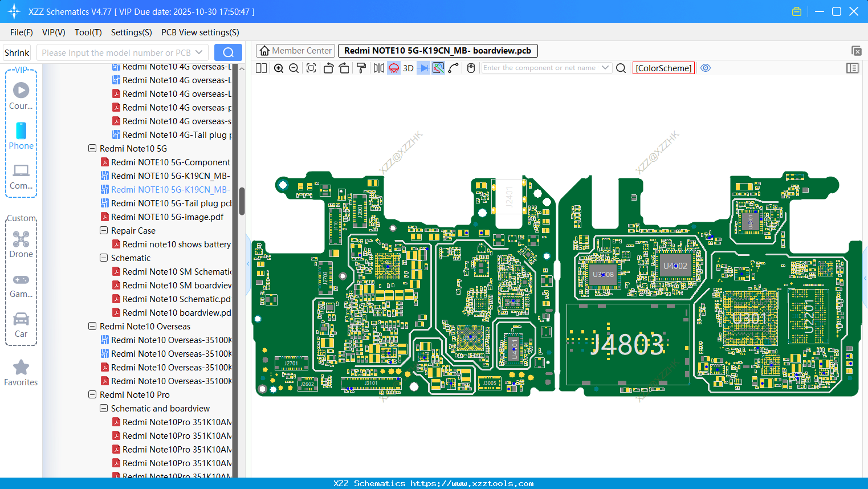Open the component or net name dropdown

[x=605, y=68]
